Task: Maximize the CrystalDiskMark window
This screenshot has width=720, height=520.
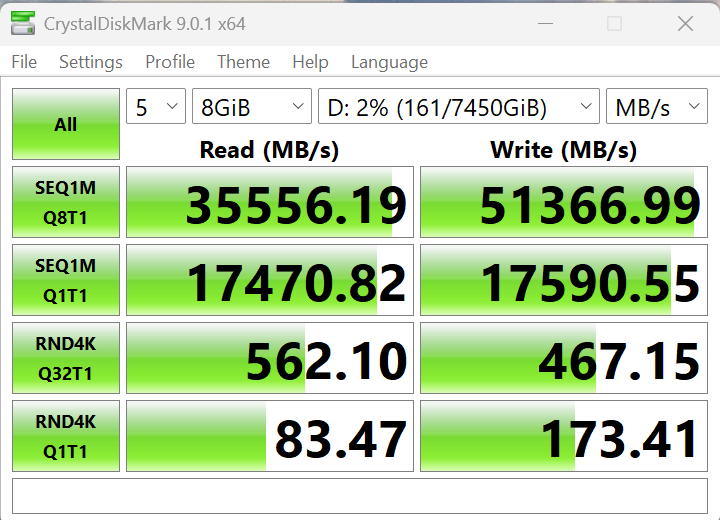Action: tap(614, 23)
